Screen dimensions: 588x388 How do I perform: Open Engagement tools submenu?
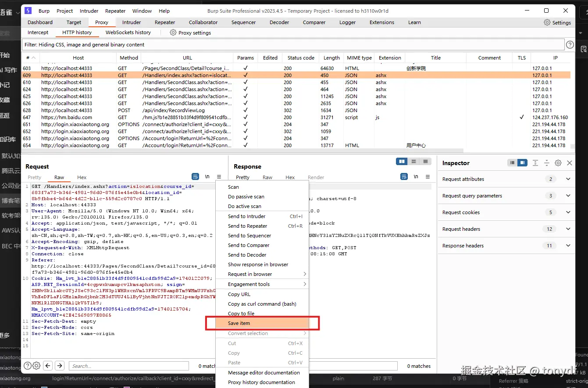click(x=262, y=284)
